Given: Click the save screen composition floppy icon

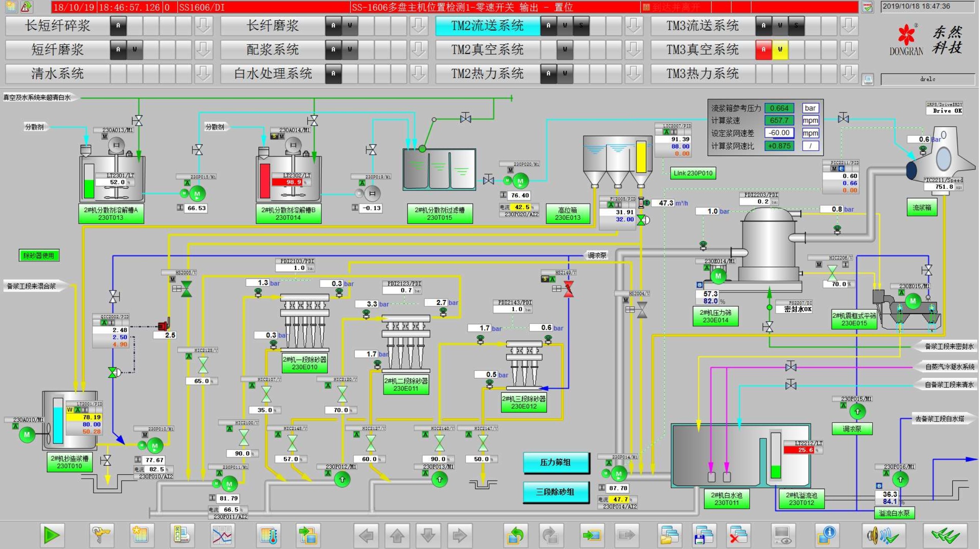Looking at the screenshot, I should pos(703,535).
